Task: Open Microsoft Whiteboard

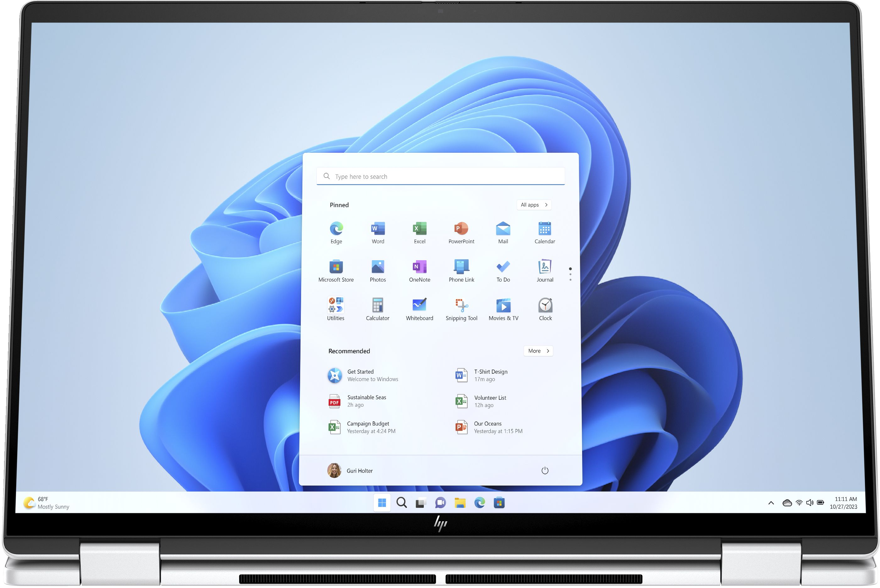Action: (x=419, y=304)
